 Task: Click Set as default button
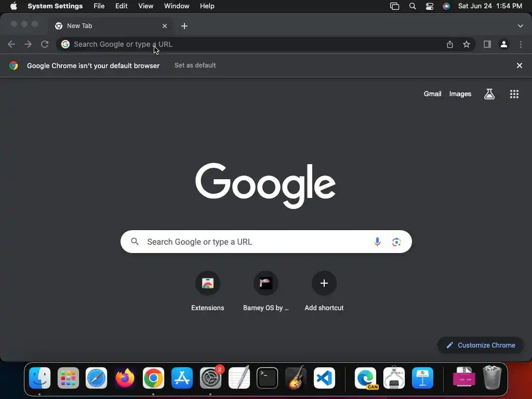[195, 65]
